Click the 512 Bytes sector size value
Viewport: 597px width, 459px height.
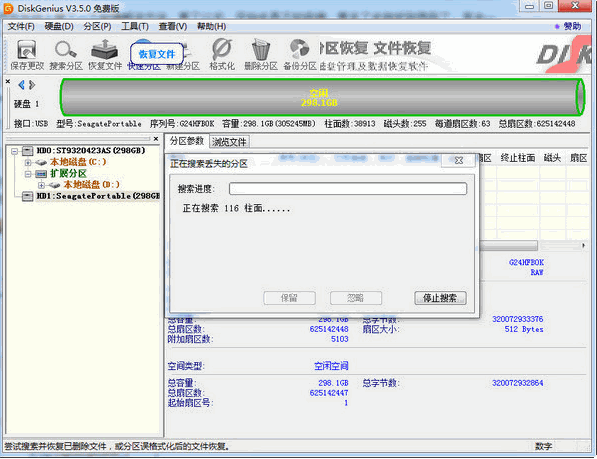point(524,329)
